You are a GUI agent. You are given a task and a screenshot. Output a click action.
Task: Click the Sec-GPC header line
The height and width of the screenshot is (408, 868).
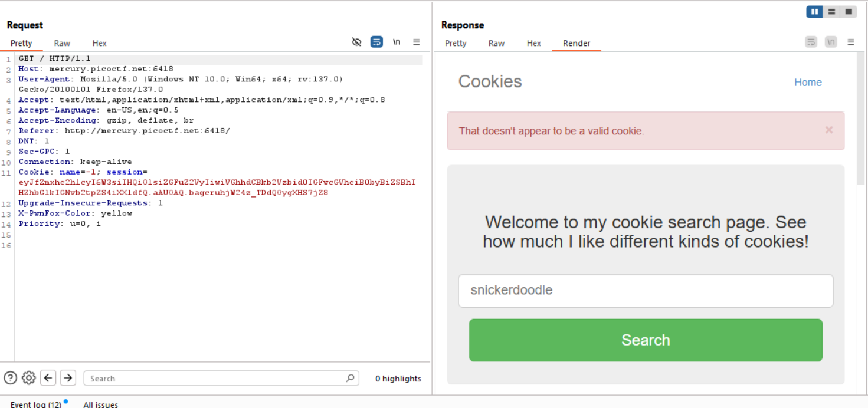click(x=44, y=152)
